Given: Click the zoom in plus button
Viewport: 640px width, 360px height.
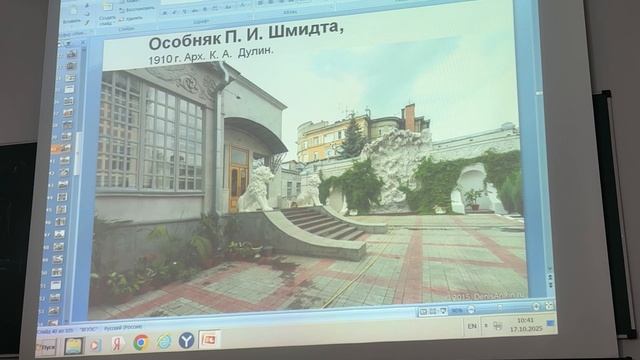Looking at the screenshot, I should point(536,306).
